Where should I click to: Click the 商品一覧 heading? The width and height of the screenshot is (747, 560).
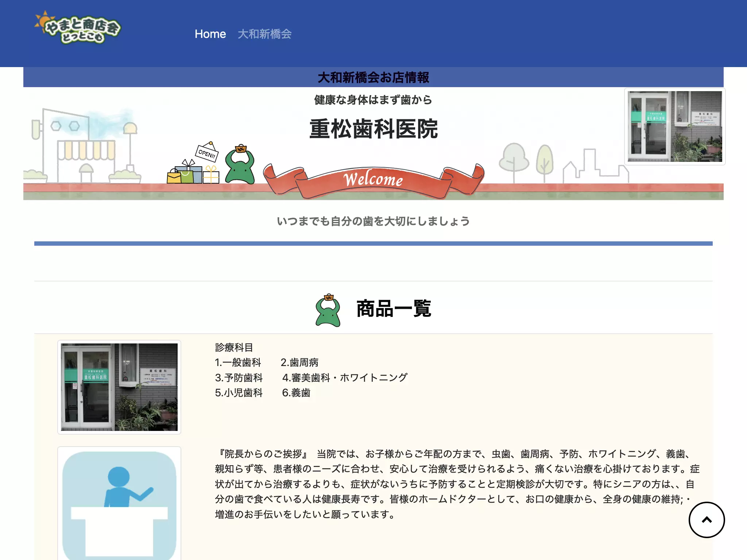pos(394,309)
